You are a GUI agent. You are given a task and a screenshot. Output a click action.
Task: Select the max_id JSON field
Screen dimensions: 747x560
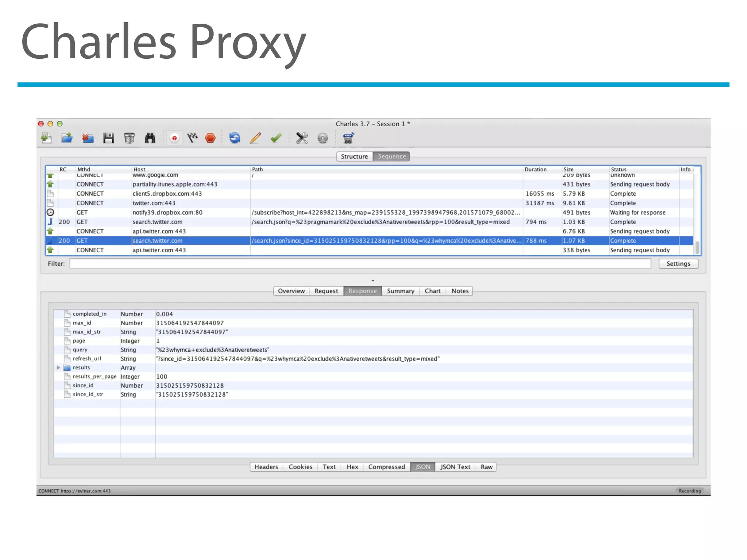click(x=373, y=323)
